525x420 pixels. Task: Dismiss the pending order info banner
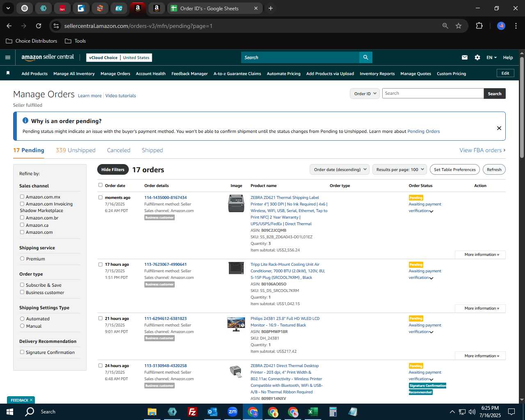499,128
